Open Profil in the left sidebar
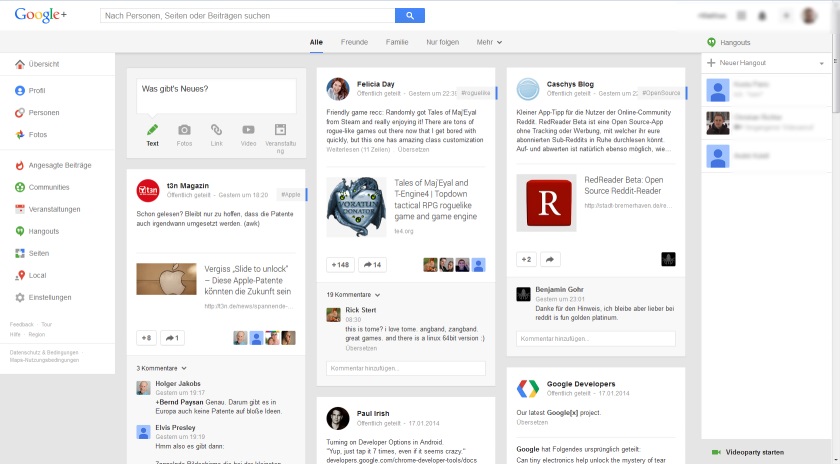This screenshot has height=464, width=840. coord(37,91)
